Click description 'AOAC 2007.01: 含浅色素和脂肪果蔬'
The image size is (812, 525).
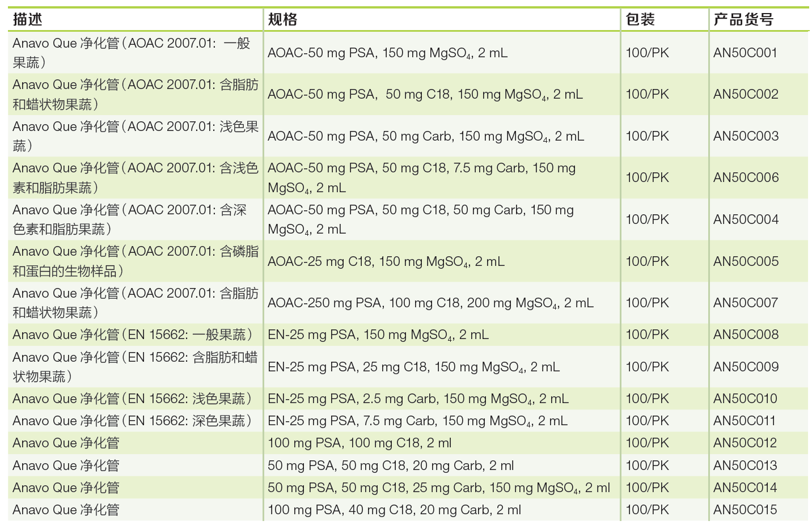click(136, 177)
